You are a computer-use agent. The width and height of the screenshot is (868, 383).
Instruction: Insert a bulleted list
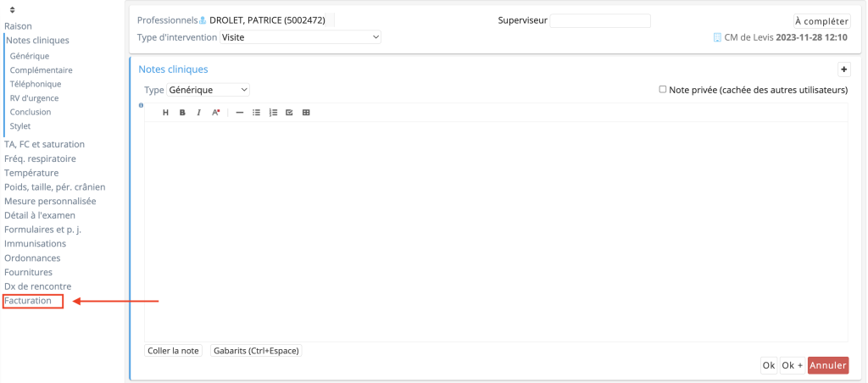click(x=256, y=113)
